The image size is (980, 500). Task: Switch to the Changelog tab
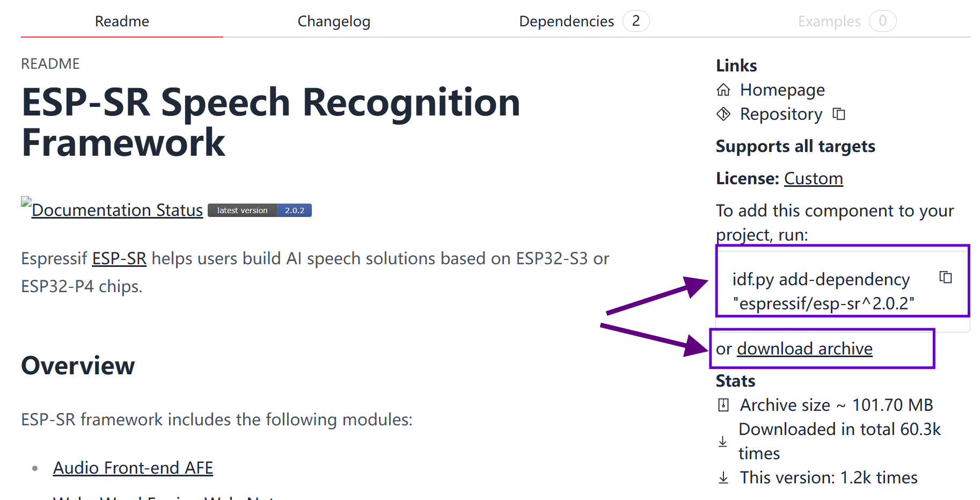click(x=334, y=21)
